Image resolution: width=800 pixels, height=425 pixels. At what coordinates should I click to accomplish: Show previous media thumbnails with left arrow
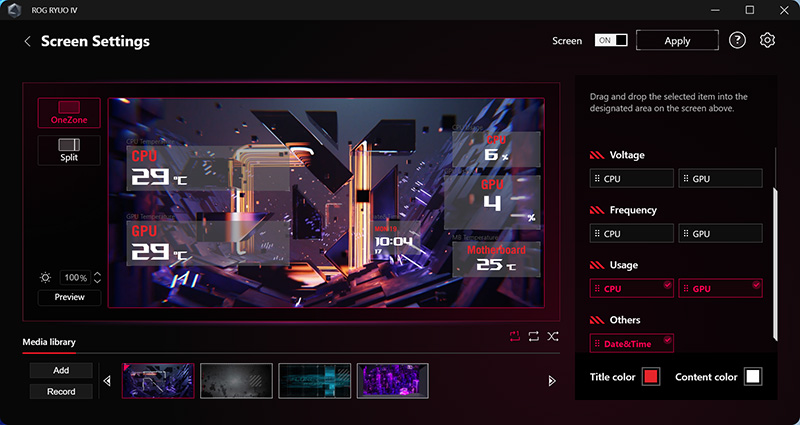[107, 381]
